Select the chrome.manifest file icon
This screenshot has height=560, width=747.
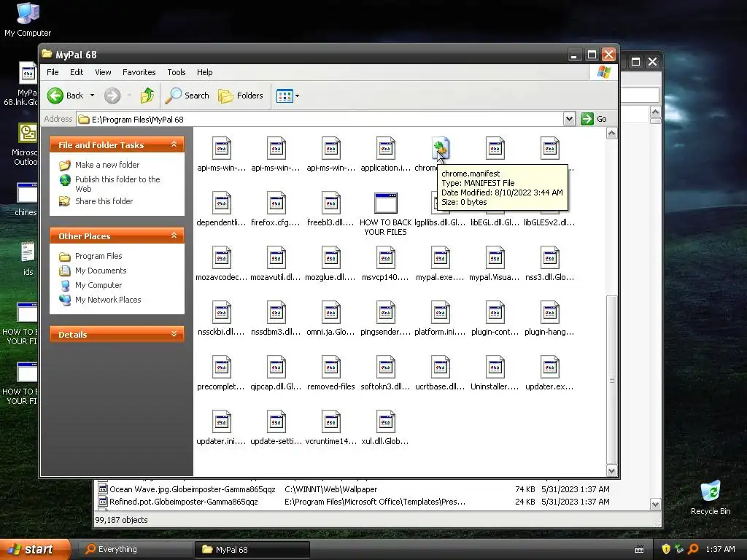[x=440, y=148]
